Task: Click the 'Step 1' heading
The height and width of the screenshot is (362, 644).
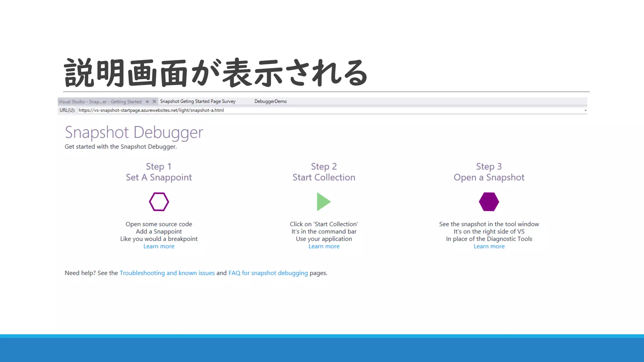Action: [x=158, y=166]
